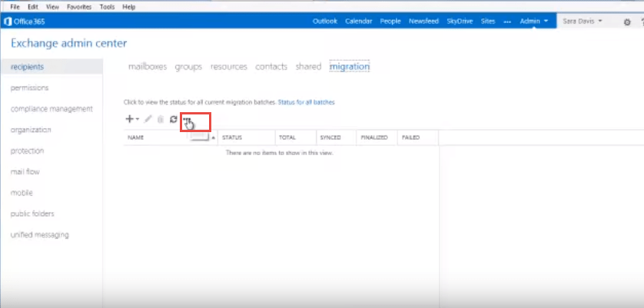Open the View menu

pos(52,7)
